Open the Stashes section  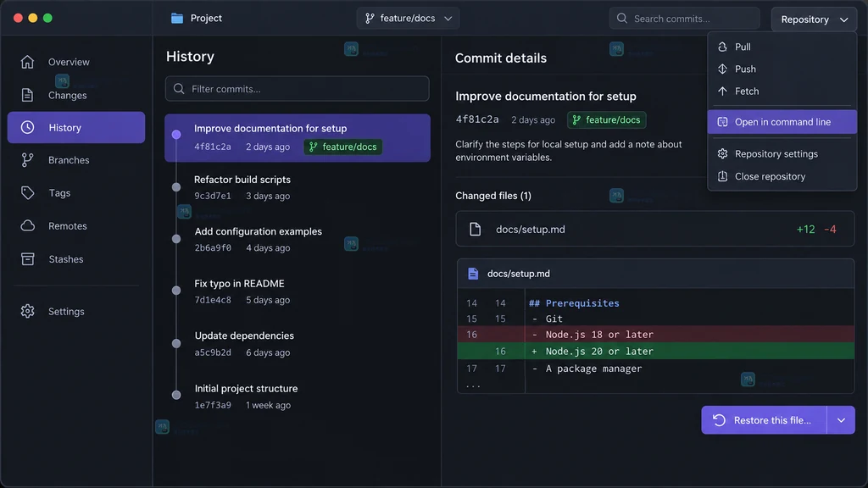coord(75,259)
